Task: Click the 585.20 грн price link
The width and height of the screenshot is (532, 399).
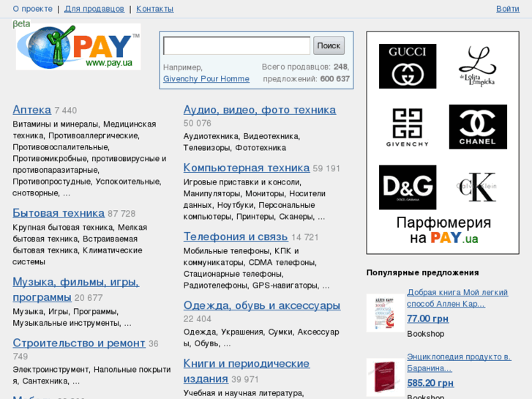Action: 430,383
